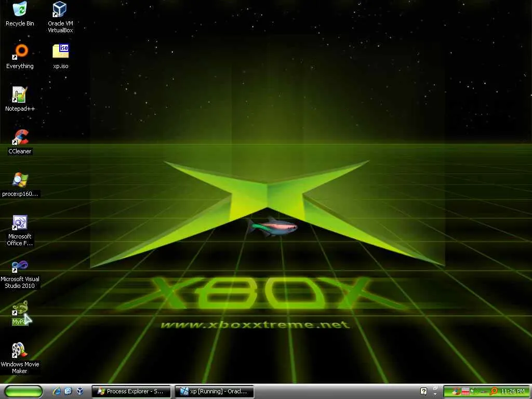Switch to xp [Running] Oracle VM taskbar button
This screenshot has height=399, width=532.
pyautogui.click(x=214, y=392)
